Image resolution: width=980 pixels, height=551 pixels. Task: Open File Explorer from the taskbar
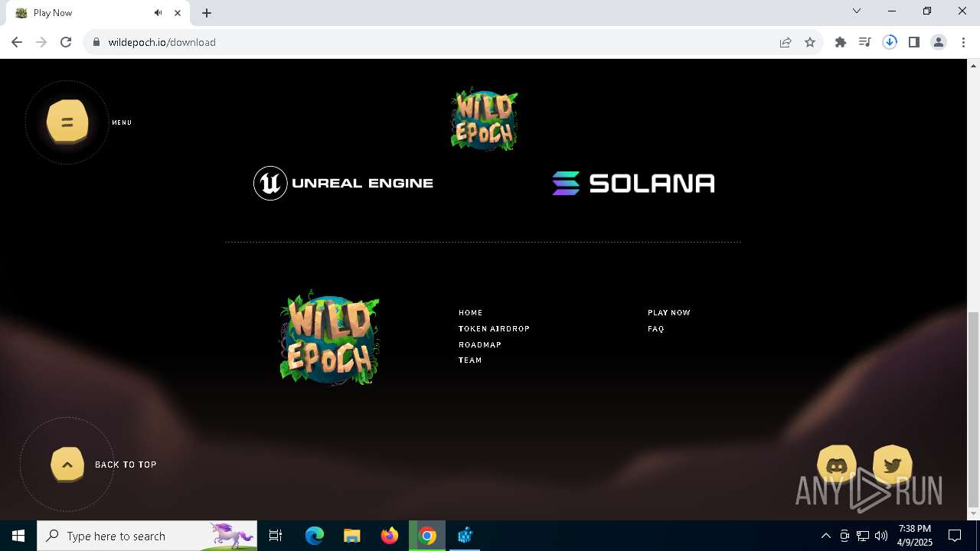[x=351, y=536]
